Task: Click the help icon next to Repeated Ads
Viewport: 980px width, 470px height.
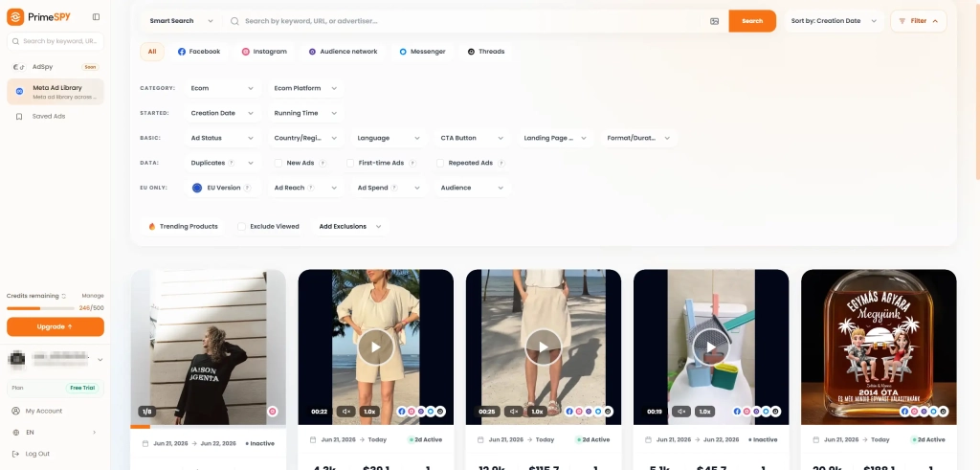Action: [x=501, y=163]
